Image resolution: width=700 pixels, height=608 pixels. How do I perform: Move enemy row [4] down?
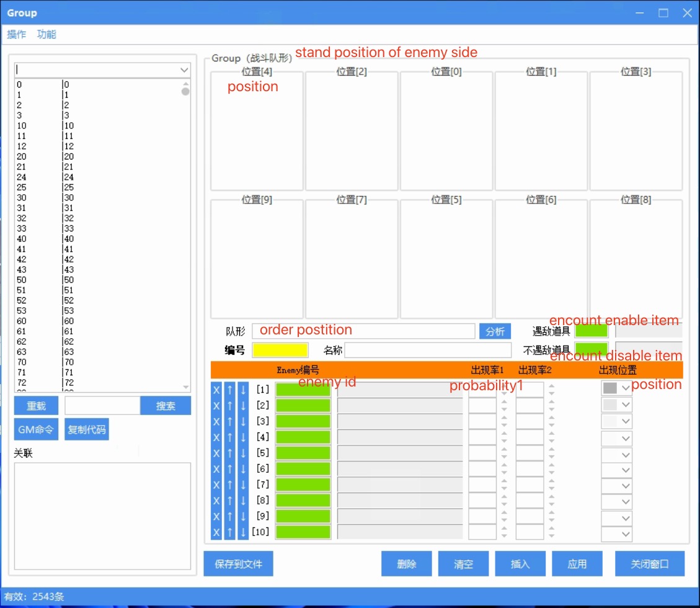click(x=243, y=437)
